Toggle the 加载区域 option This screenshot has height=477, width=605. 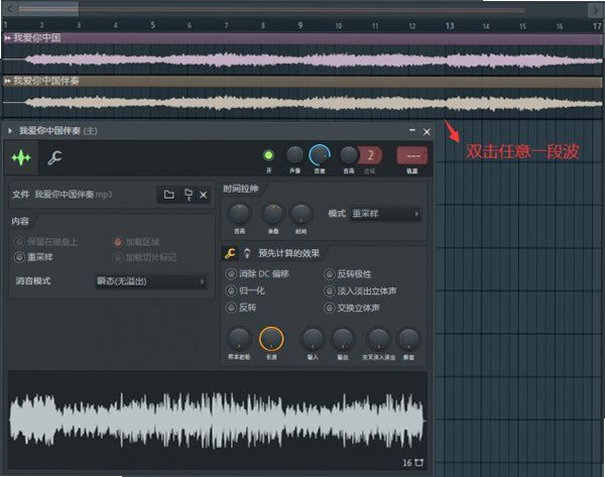[x=136, y=242]
